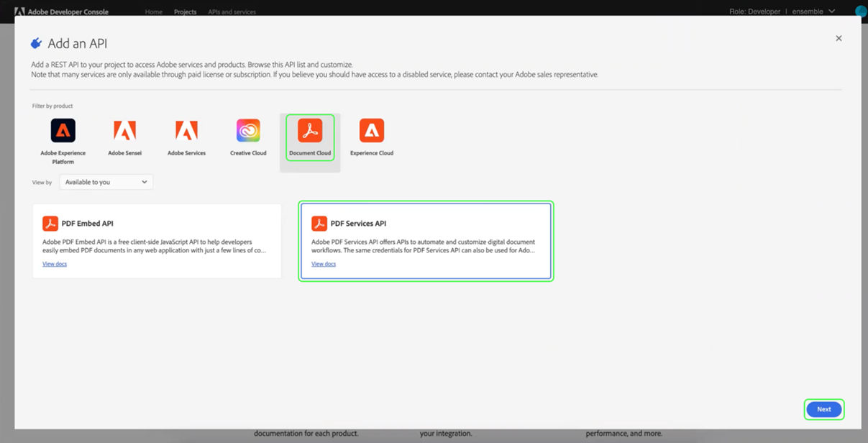Select the PDF Embed API card
The width and height of the screenshot is (868, 443).
(x=157, y=241)
